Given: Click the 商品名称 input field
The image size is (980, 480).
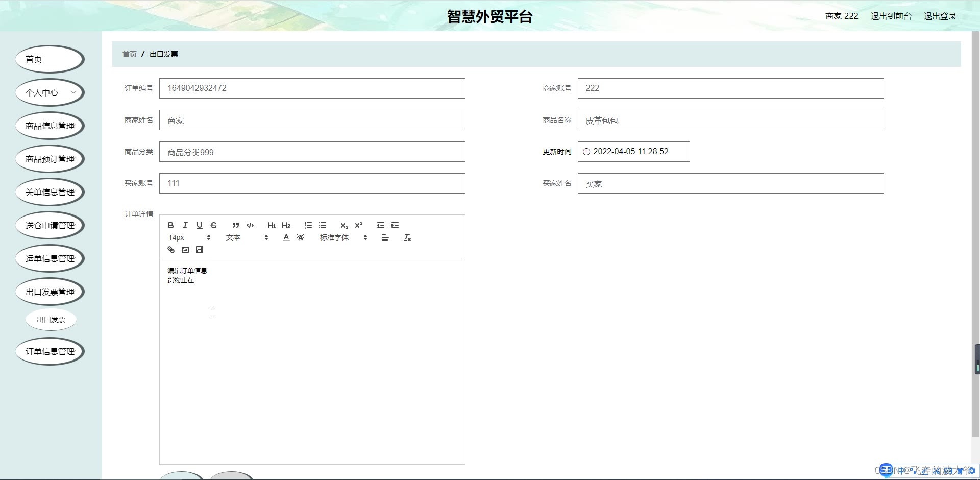Looking at the screenshot, I should click(731, 120).
